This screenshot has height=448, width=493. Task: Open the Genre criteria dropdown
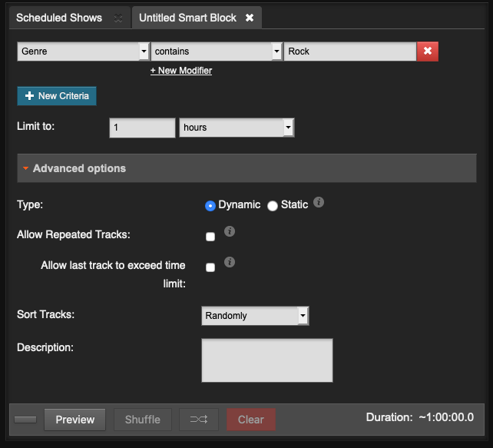click(x=83, y=51)
